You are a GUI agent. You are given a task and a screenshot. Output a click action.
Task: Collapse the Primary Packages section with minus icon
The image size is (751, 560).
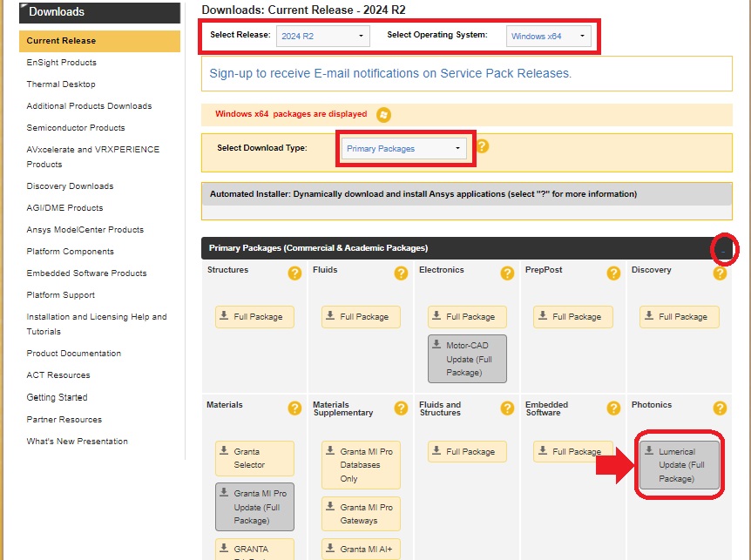tap(723, 250)
